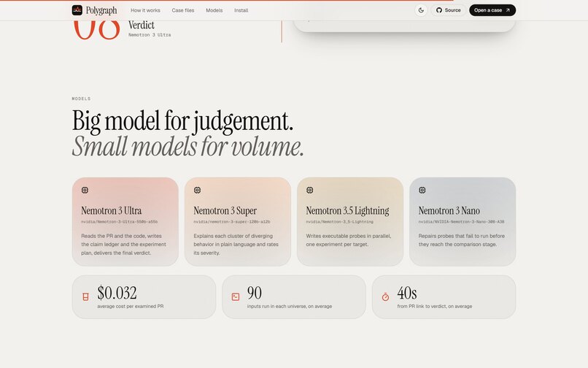Click the cost icon beside $0.032
The image size is (588, 368).
85,297
